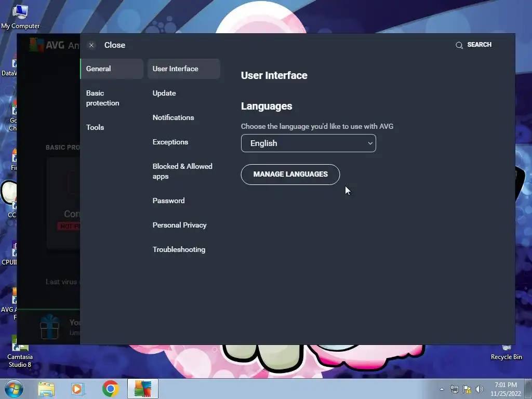Click the User Interface page heading
This screenshot has width=532, height=399.
tap(274, 75)
